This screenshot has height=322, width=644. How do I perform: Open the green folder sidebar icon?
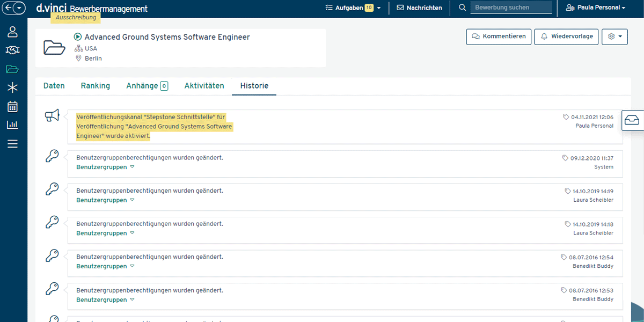click(12, 69)
